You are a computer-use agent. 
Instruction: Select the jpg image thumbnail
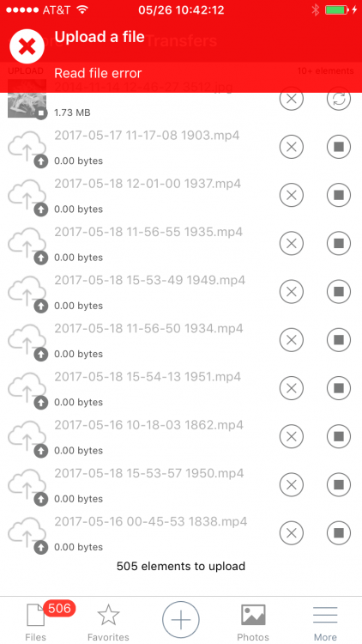pos(27,99)
